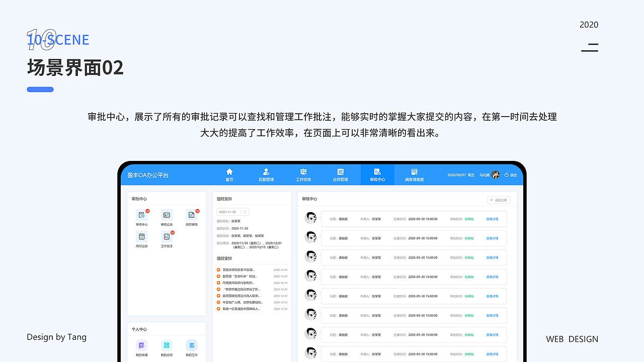Switch to the 合同管理 tab
Screen dimensions: 644x362
pos(340,175)
